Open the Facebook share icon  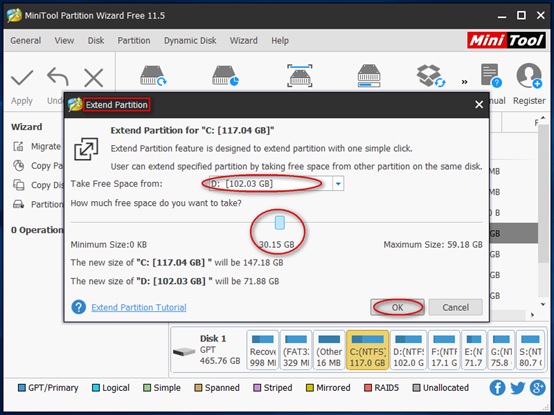coord(497,388)
